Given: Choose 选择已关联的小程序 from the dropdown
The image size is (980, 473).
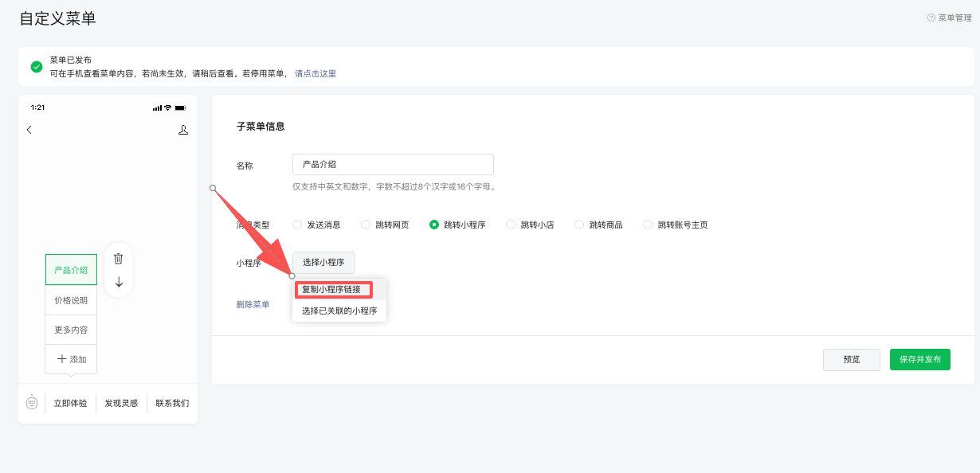Looking at the screenshot, I should click(339, 311).
